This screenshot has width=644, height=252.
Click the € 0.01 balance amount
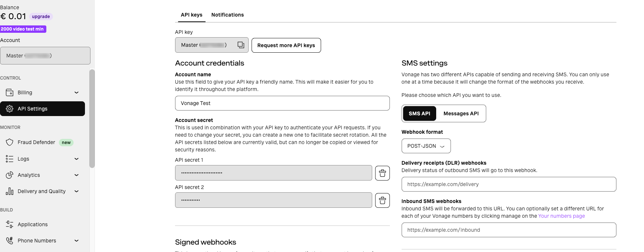13,17
